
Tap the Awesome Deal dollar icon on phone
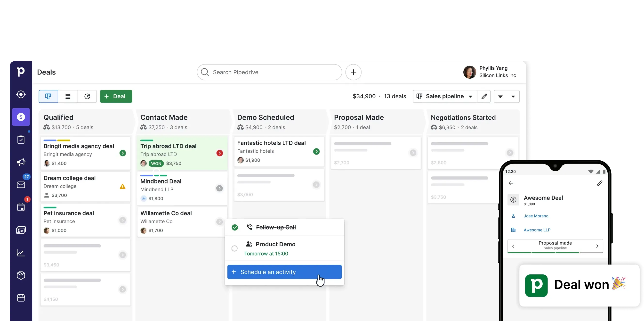click(513, 199)
